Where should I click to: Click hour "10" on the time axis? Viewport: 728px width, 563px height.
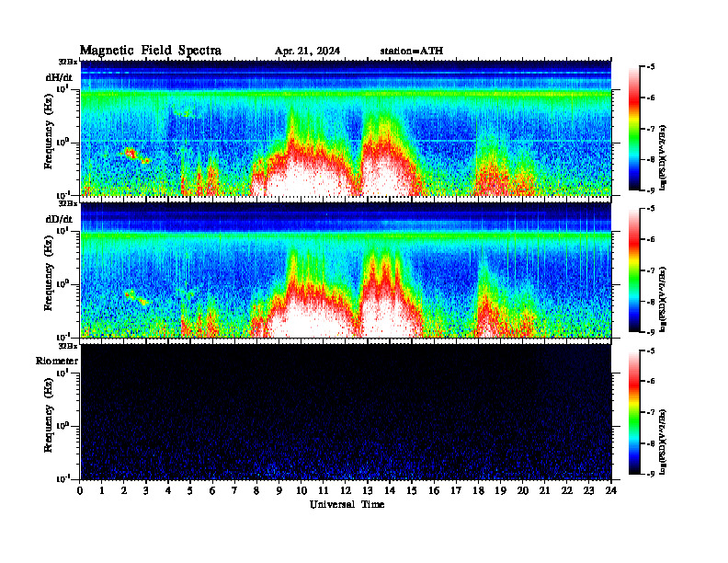click(301, 490)
